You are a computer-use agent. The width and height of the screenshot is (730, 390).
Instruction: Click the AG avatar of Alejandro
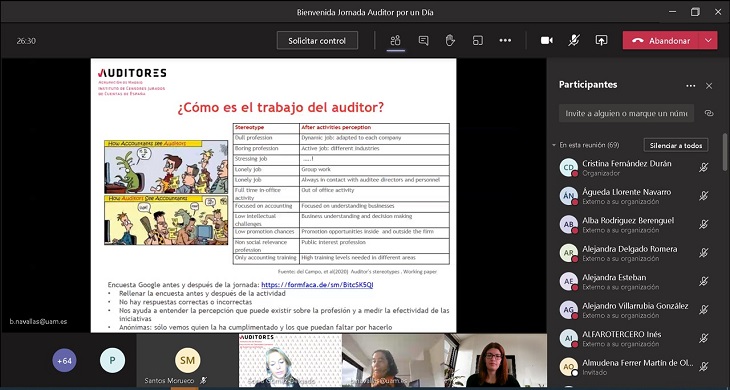568,309
